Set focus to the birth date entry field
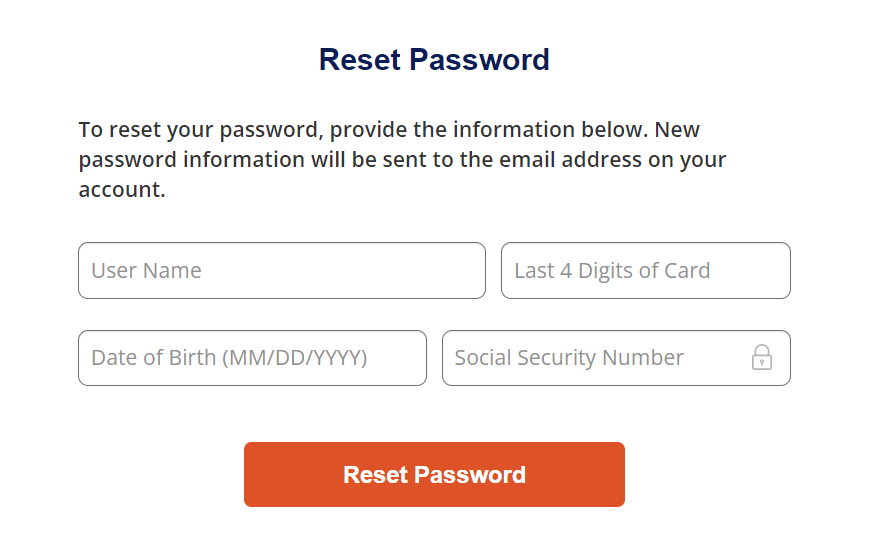Image resolution: width=884 pixels, height=545 pixels. [252, 358]
